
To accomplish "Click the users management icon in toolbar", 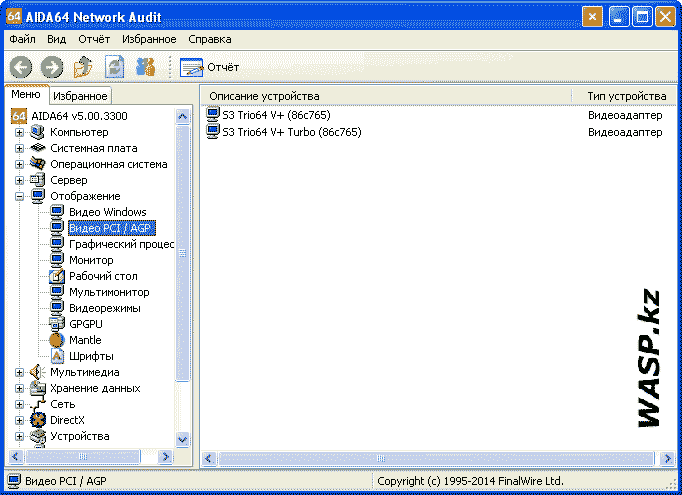I will (145, 67).
